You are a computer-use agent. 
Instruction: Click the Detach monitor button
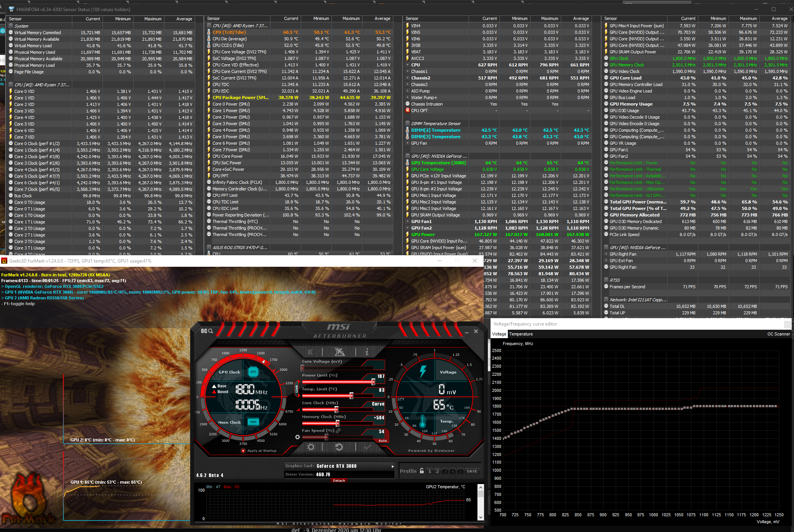click(x=339, y=481)
